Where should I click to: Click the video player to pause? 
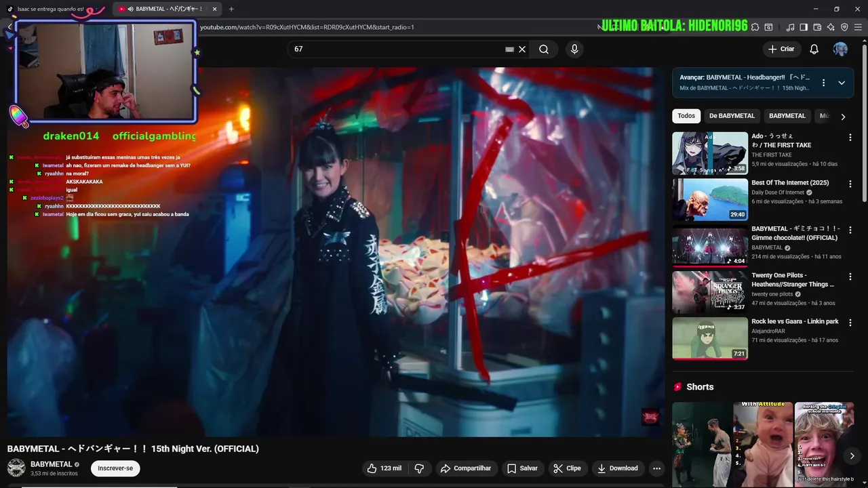[336, 252]
